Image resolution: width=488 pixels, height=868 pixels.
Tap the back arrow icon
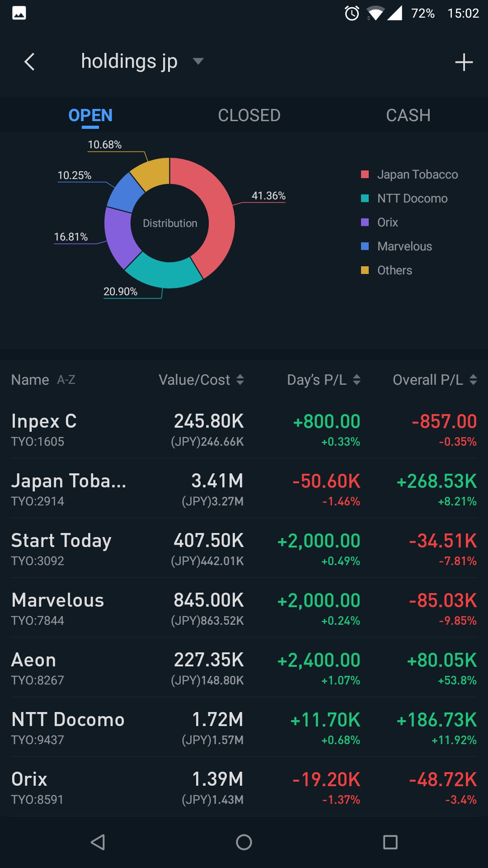30,62
